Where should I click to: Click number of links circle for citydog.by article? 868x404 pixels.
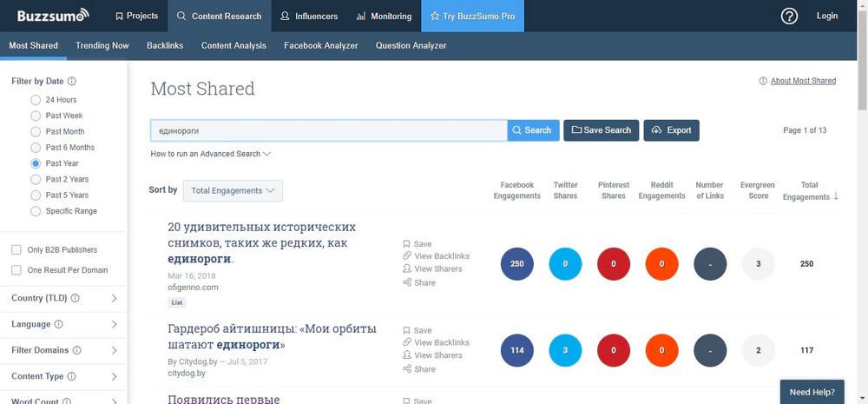[710, 350]
